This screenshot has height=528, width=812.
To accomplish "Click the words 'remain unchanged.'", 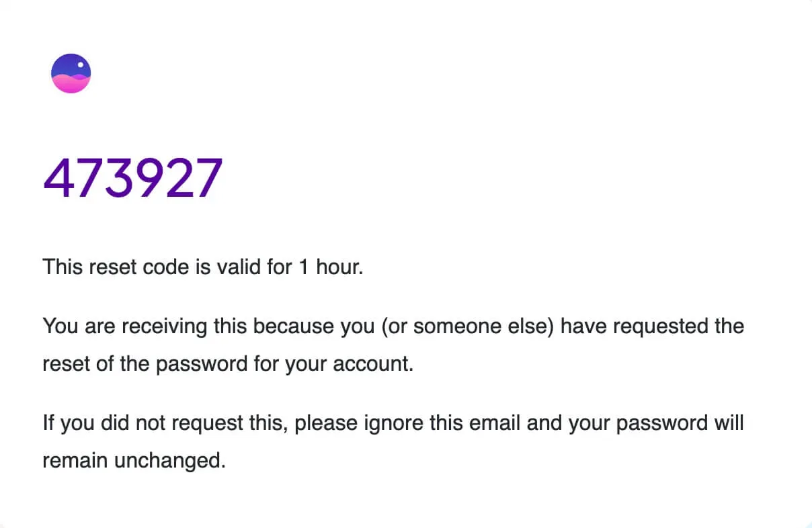I will tap(133, 461).
